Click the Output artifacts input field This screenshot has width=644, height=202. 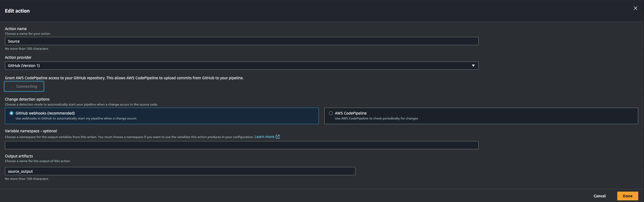(180, 171)
